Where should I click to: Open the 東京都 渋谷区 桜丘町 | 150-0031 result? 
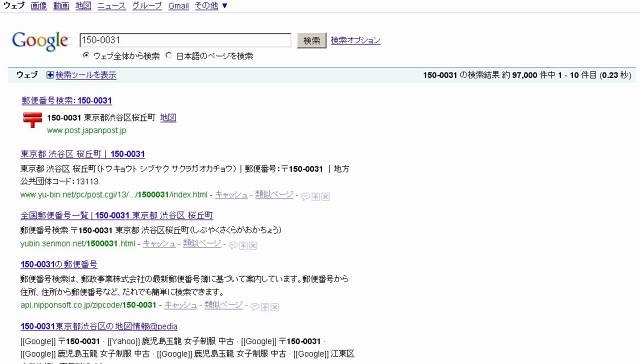click(82, 154)
